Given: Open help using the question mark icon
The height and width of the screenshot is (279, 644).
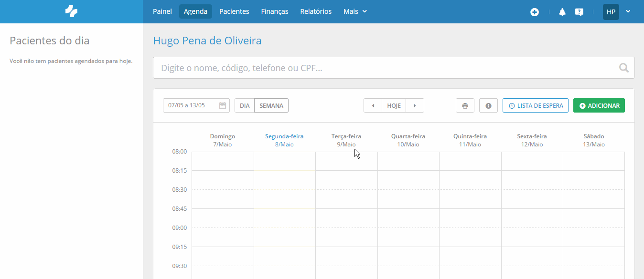Looking at the screenshot, I should (x=579, y=12).
